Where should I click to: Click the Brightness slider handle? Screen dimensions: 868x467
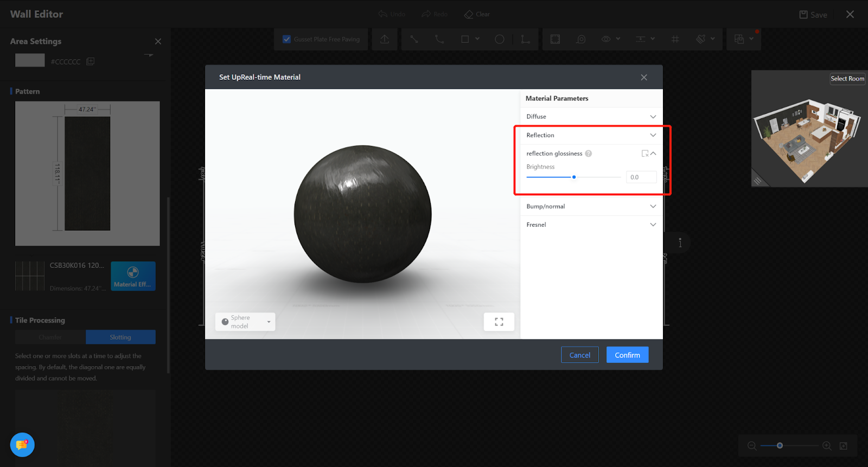(x=574, y=177)
